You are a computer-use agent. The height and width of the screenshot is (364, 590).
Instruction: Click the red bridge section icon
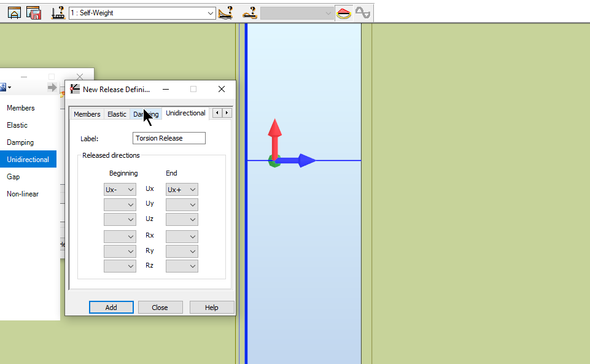343,12
